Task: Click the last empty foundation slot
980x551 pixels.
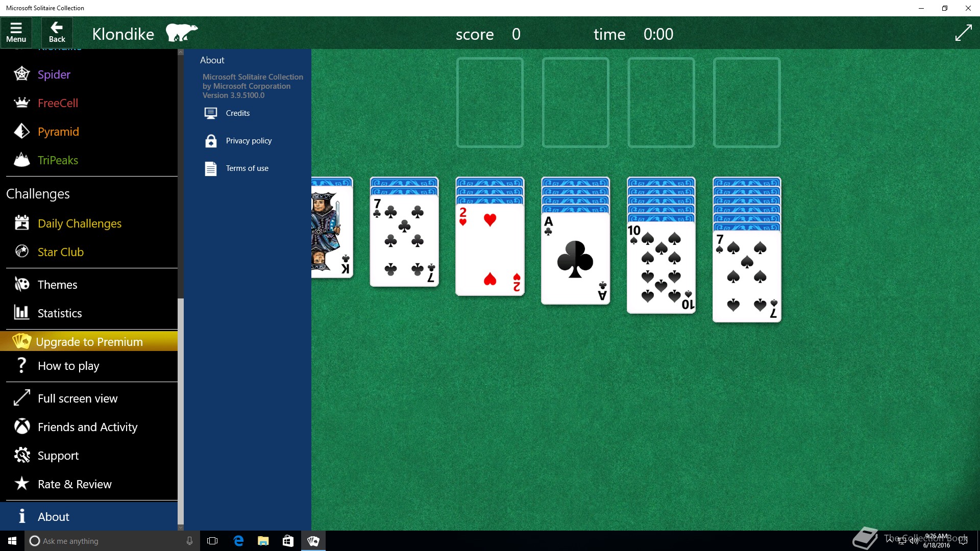Action: pos(747,103)
